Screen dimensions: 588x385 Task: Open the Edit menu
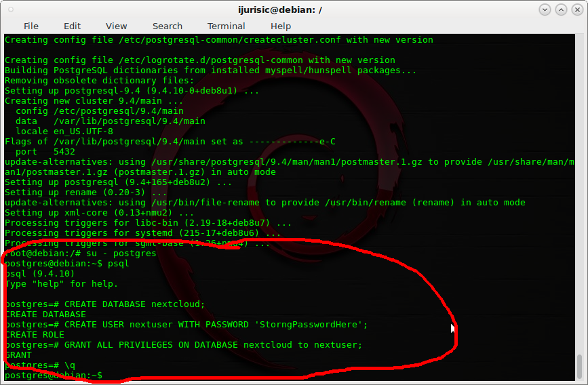coord(72,26)
